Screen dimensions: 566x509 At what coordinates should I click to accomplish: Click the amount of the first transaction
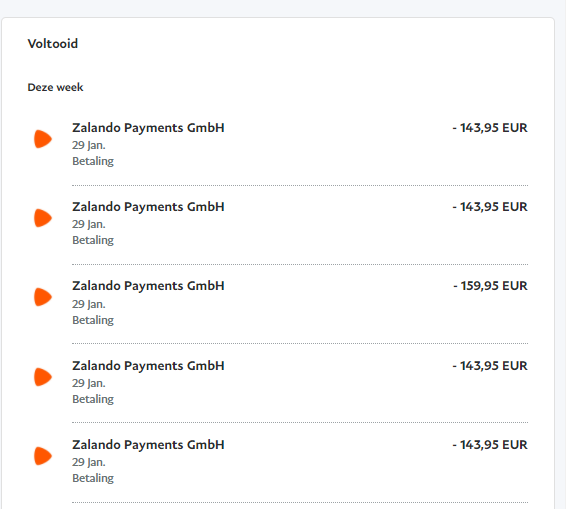click(490, 128)
